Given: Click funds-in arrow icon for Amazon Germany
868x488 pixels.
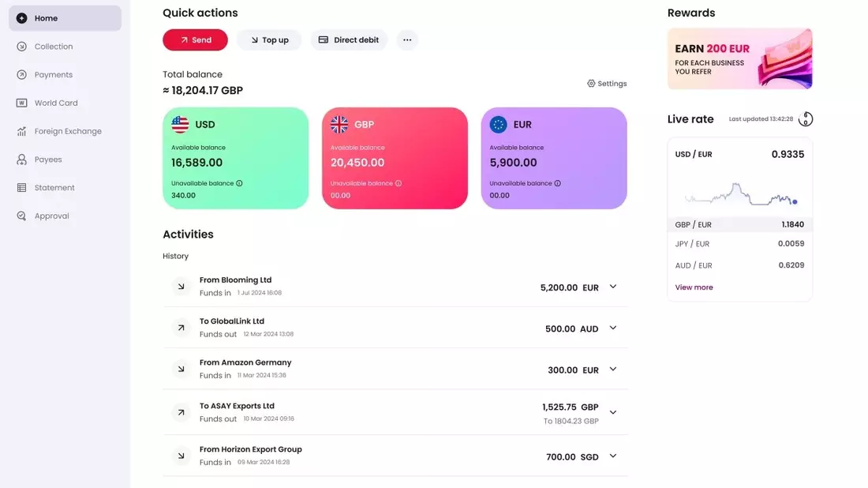Looking at the screenshot, I should (x=181, y=369).
